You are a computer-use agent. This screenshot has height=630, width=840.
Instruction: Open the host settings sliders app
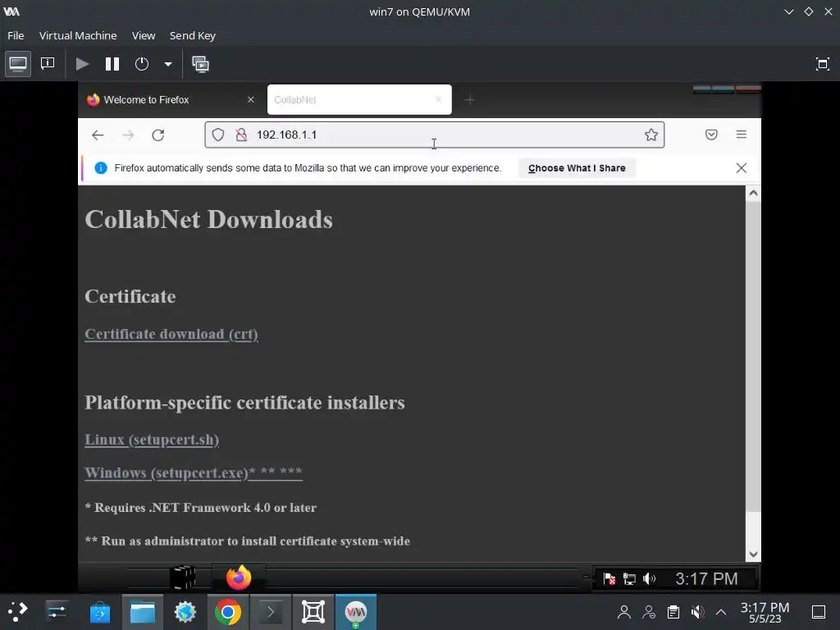point(57,612)
